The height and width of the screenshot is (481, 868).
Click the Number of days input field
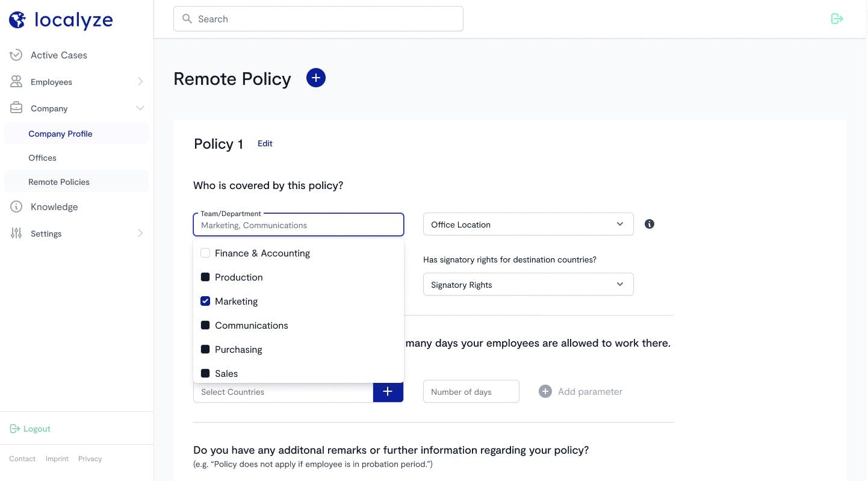click(471, 391)
